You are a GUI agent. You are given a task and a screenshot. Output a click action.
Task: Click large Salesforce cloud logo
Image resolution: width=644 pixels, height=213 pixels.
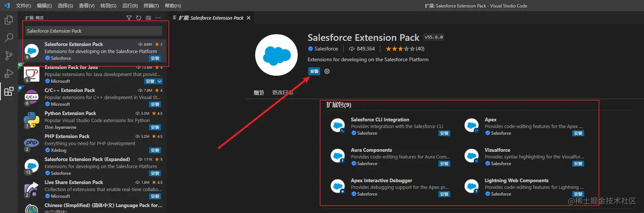pyautogui.click(x=276, y=55)
